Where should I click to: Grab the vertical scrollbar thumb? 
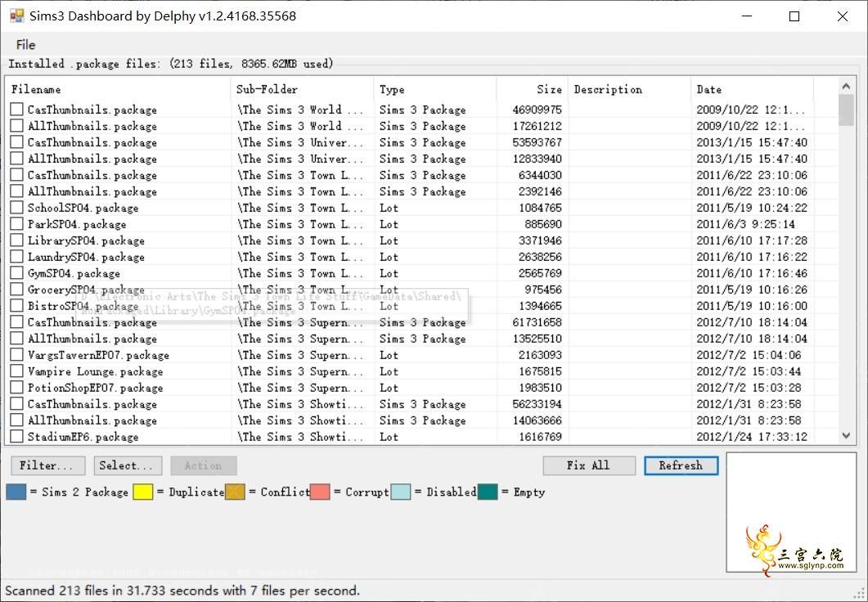coord(846,110)
